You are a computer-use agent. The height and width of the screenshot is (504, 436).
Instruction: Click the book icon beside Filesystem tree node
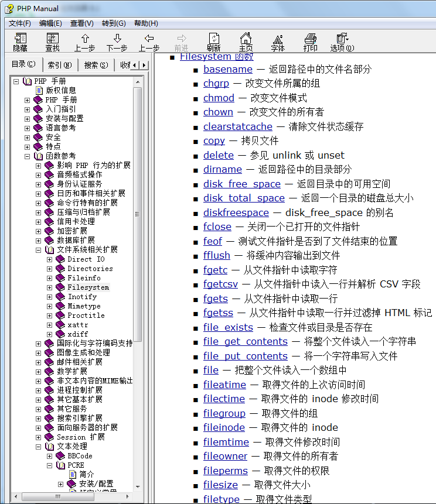[60, 287]
